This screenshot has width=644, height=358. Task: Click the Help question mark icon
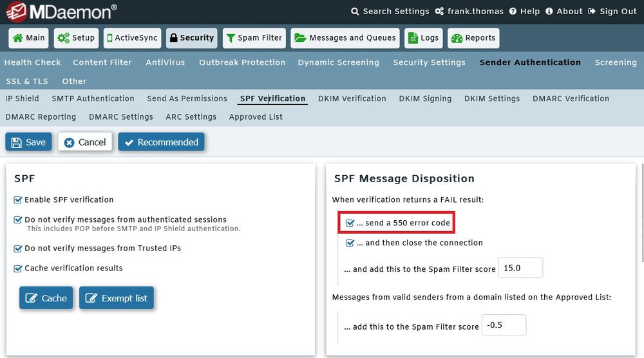[513, 12]
